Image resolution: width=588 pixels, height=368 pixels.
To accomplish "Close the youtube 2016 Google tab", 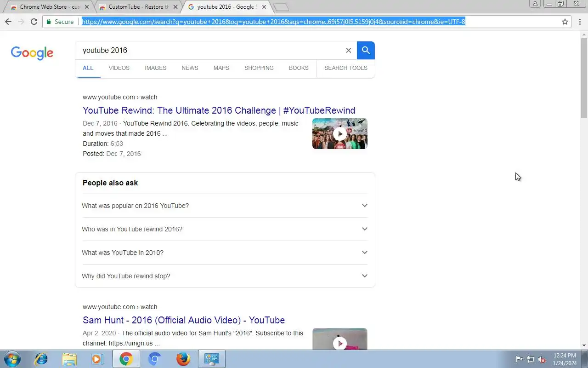I will (x=264, y=7).
